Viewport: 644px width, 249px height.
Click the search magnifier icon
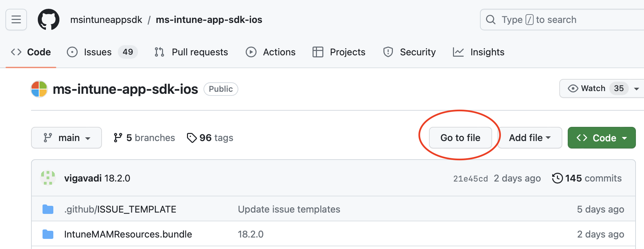tap(491, 19)
